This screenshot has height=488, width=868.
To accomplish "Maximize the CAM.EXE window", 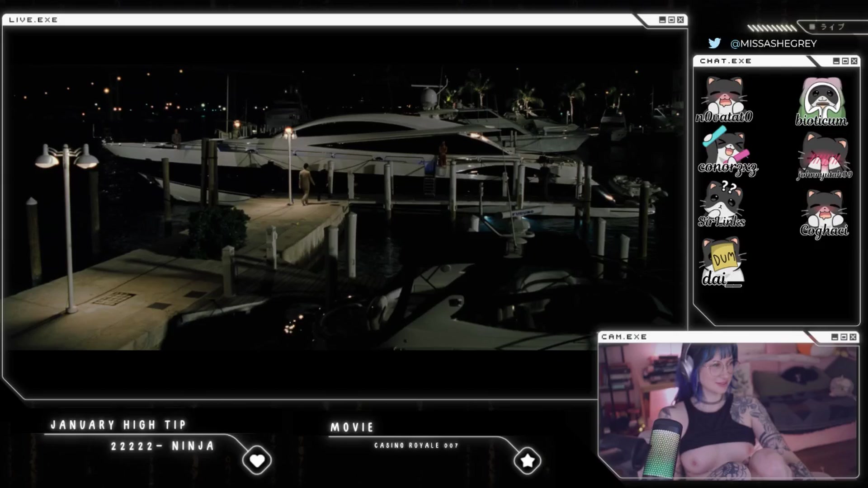I will (x=844, y=337).
